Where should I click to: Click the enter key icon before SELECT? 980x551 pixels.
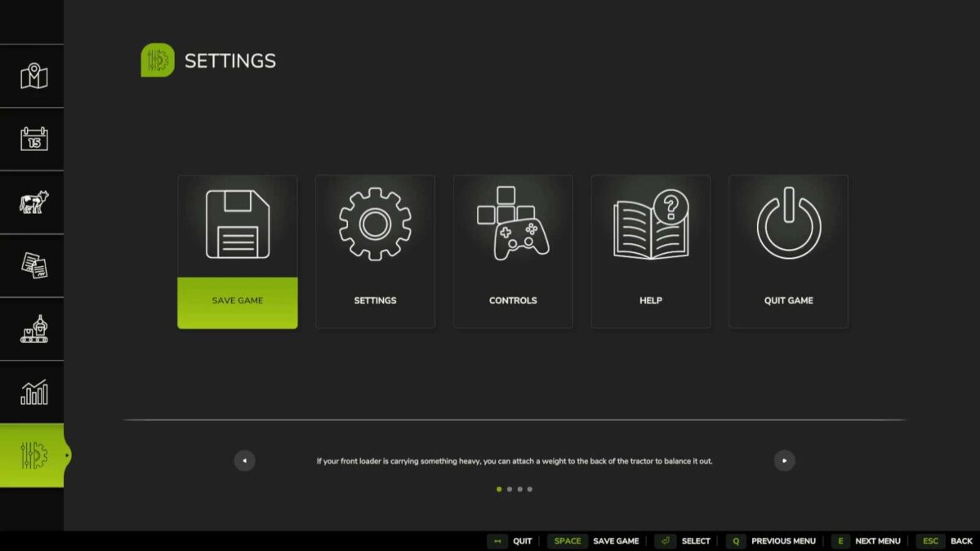click(665, 541)
